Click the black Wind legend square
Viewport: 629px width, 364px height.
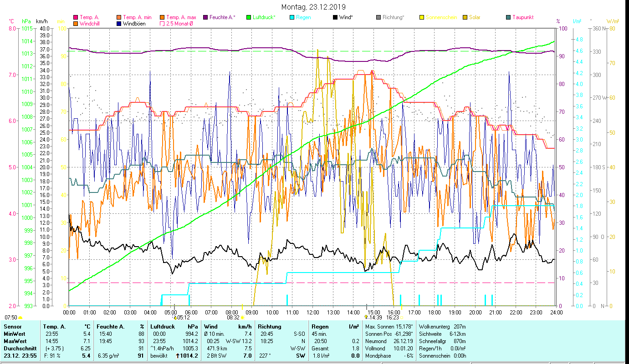pos(336,18)
